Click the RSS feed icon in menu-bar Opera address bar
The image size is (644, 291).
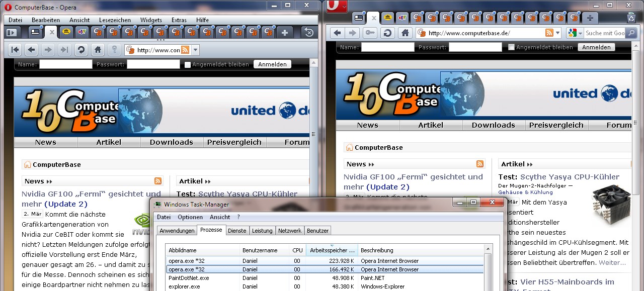tap(185, 50)
